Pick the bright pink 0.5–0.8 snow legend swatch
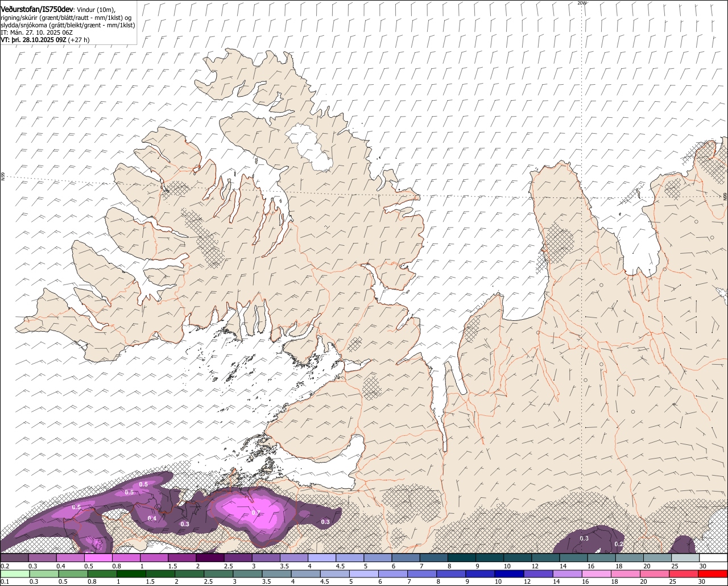728x586 pixels. [x=98, y=558]
